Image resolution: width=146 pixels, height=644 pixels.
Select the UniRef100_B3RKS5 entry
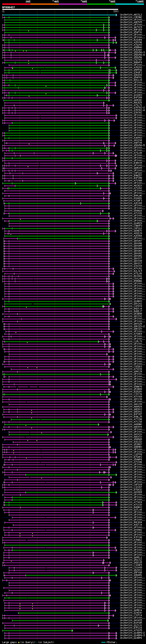coord(131,163)
